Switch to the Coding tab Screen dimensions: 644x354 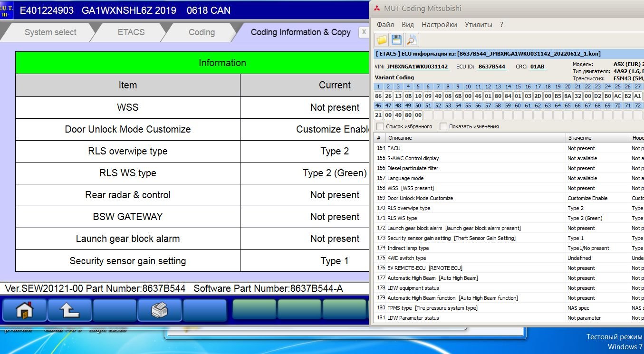pos(202,32)
